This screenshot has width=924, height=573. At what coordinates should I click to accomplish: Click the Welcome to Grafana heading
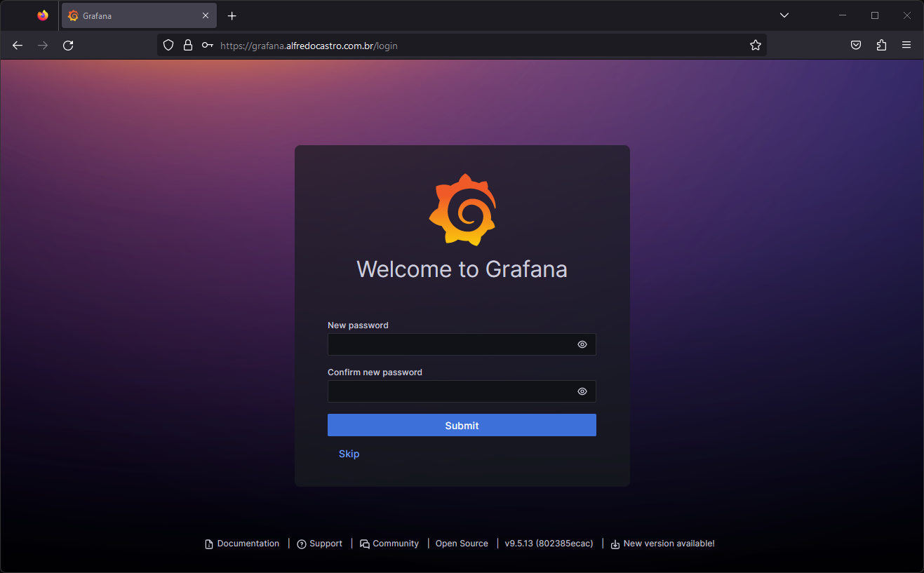[x=462, y=269]
